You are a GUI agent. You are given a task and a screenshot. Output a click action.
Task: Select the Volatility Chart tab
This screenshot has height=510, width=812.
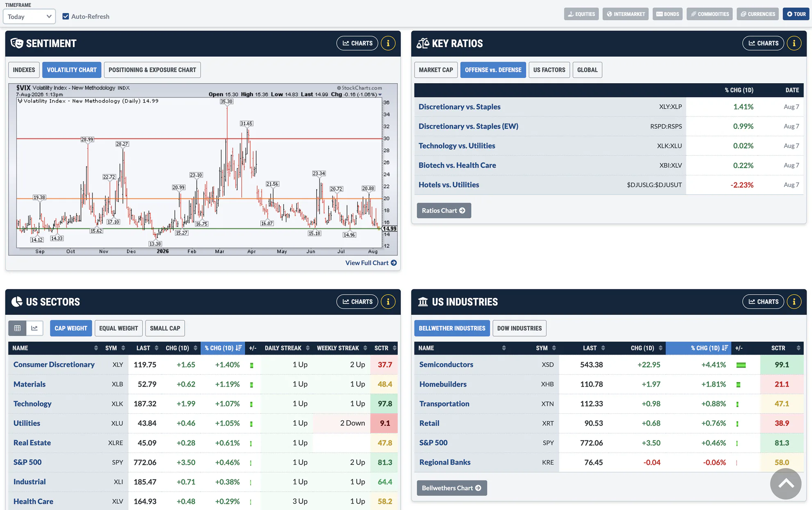pyautogui.click(x=72, y=70)
